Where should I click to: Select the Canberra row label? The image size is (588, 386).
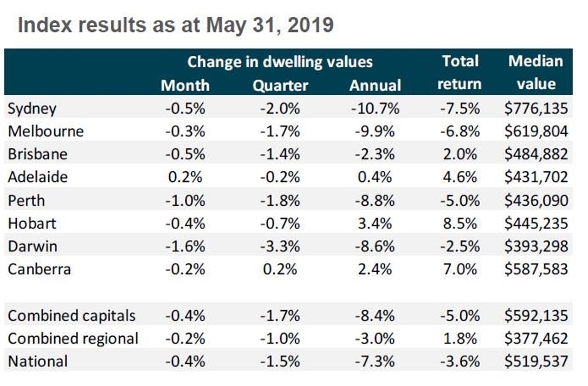click(39, 269)
